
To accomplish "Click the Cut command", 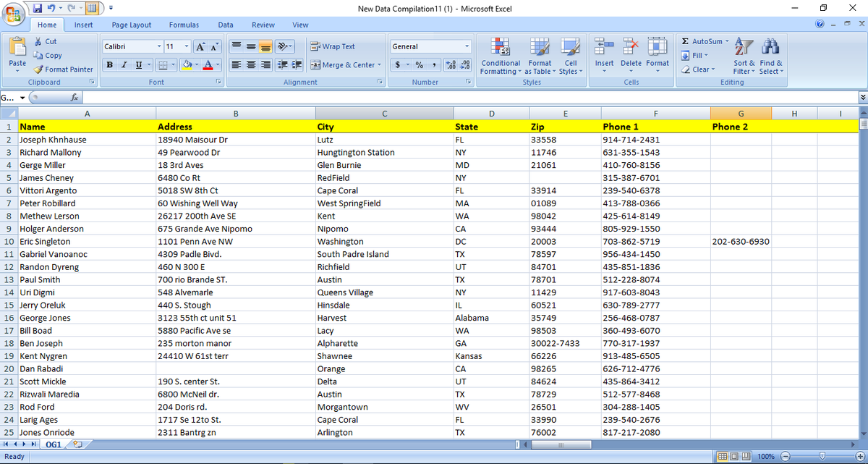I will (x=46, y=42).
